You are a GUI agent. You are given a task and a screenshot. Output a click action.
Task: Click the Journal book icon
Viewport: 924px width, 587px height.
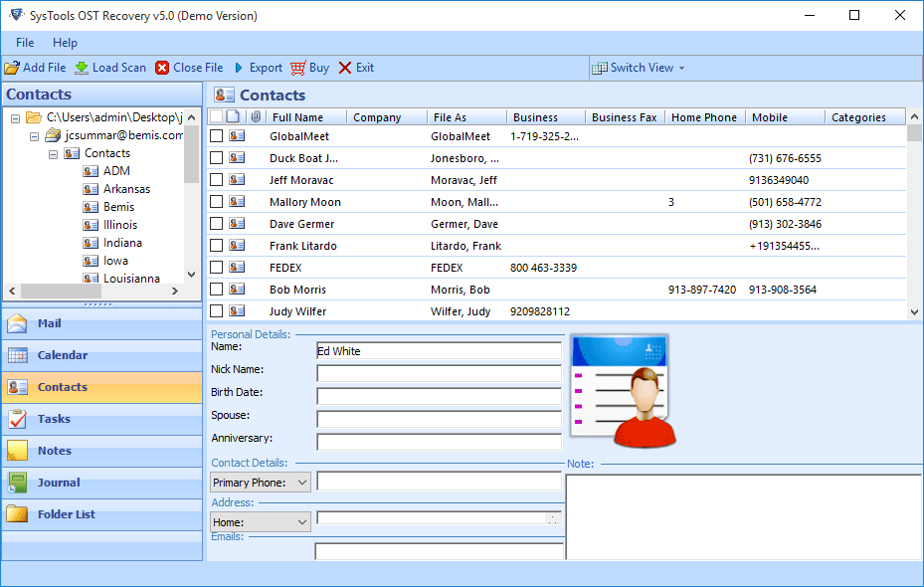(x=17, y=483)
